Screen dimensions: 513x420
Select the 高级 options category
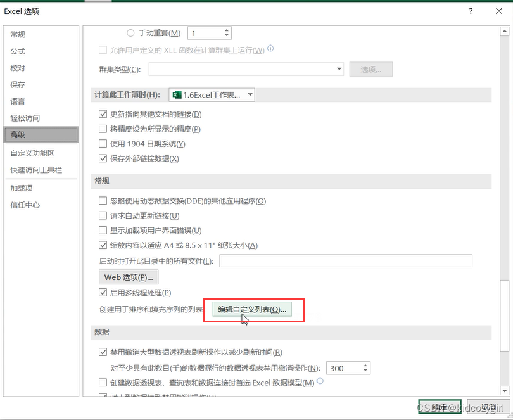[41, 134]
